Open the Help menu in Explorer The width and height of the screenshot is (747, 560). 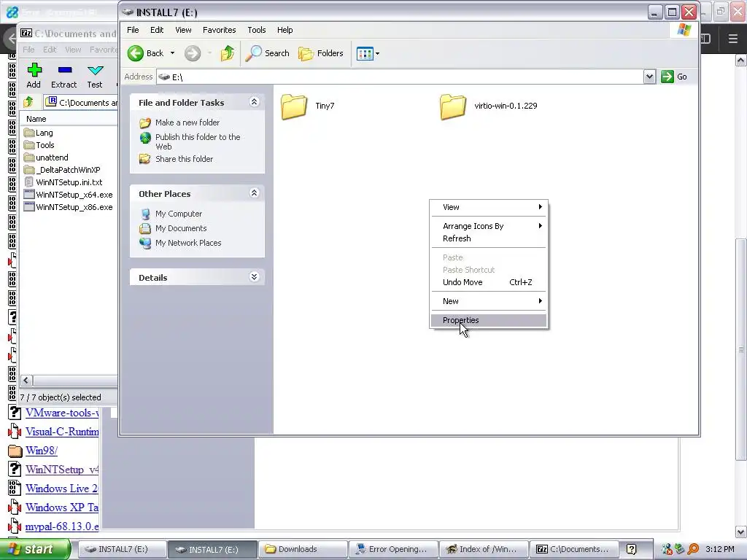(285, 30)
